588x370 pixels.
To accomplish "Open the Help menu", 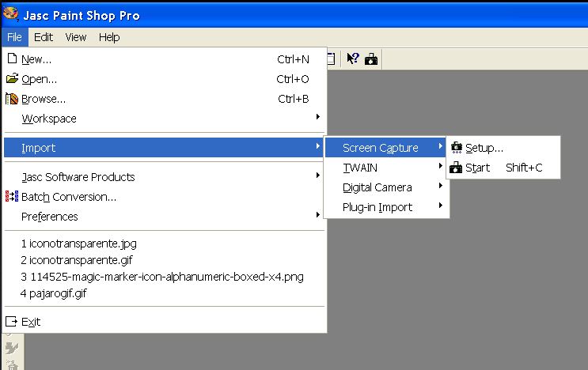I will (109, 37).
